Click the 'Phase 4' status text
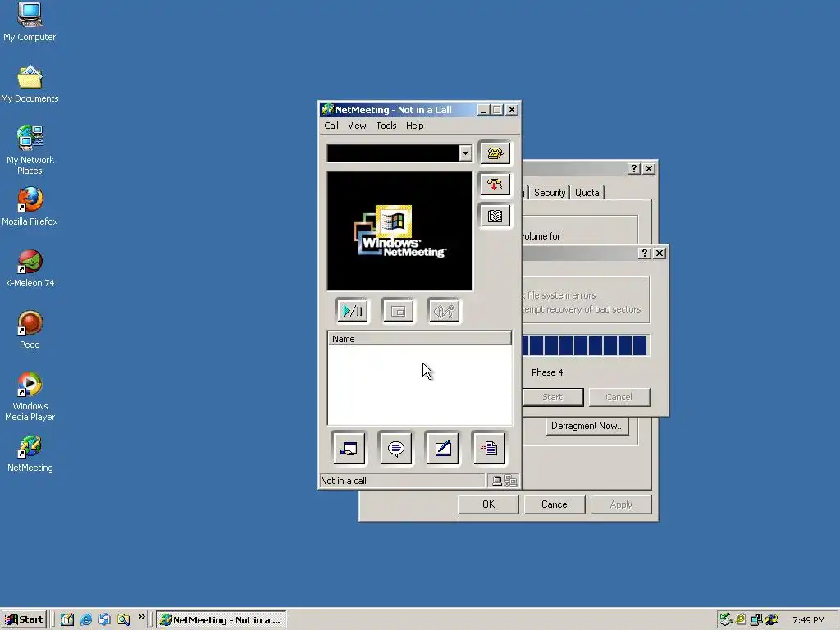This screenshot has height=630, width=840. pos(547,372)
